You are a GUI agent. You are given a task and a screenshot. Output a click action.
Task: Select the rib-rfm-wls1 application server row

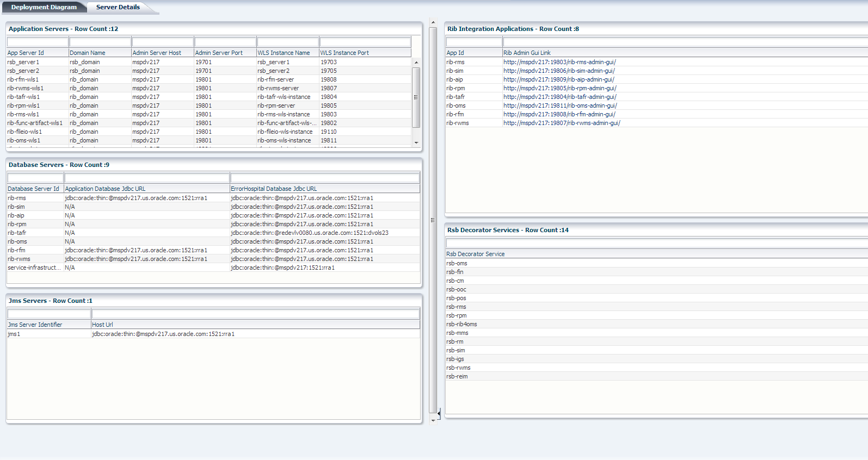[209, 79]
